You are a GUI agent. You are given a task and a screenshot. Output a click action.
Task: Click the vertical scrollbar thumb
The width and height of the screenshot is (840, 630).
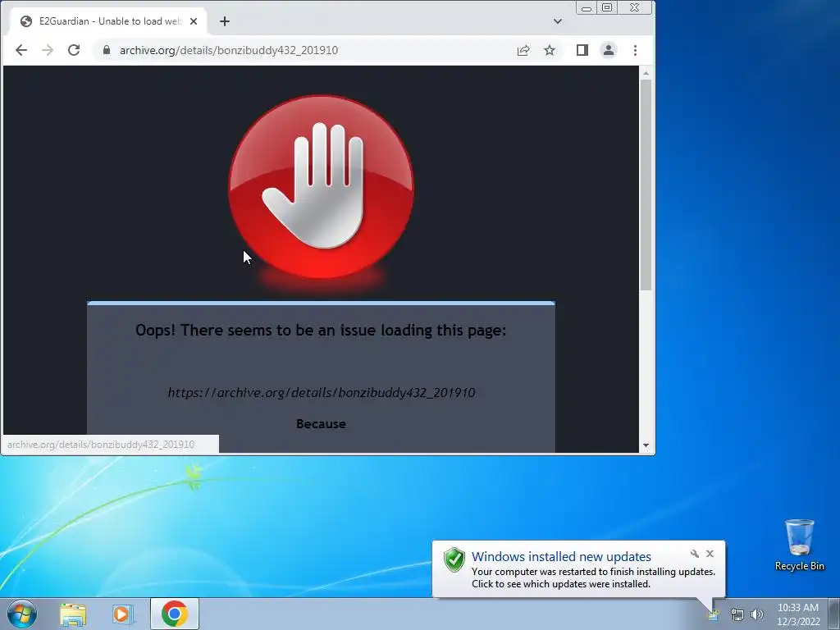(646, 185)
